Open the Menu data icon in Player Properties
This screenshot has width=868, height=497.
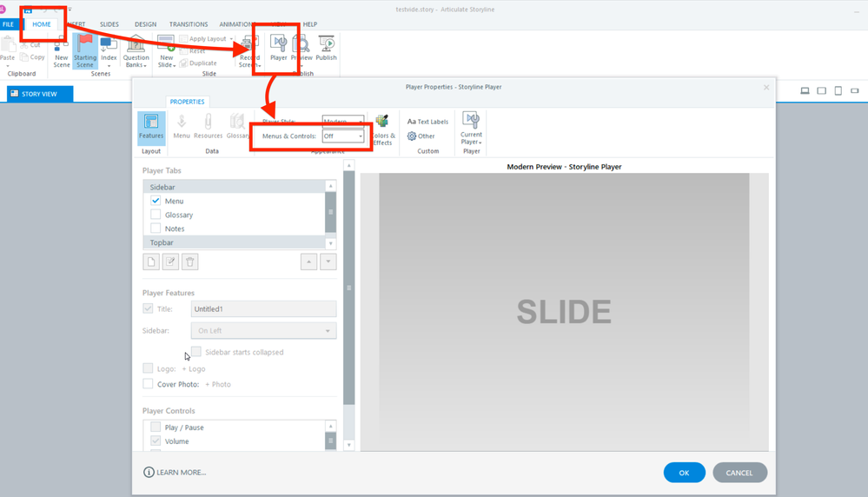pos(181,121)
